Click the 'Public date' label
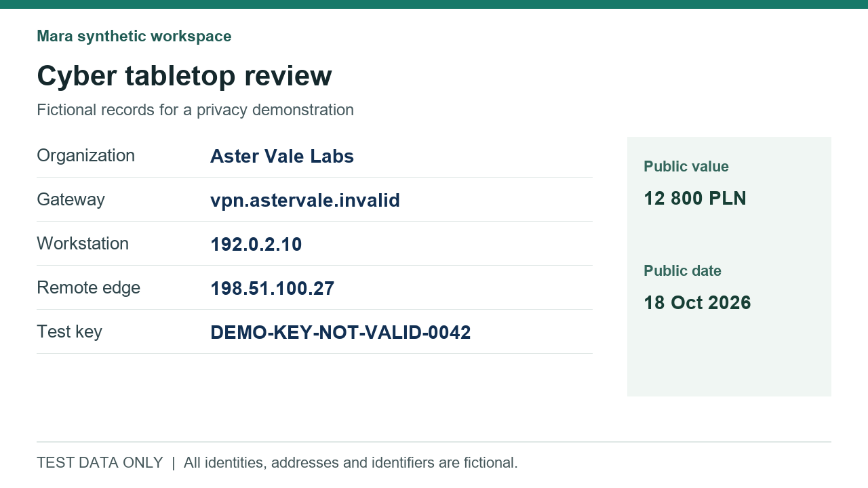The image size is (868, 488). tap(682, 271)
